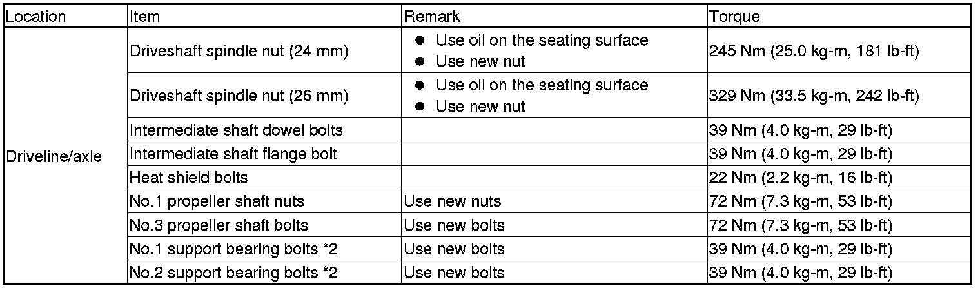The width and height of the screenshot is (980, 288).
Task: Select the Torque column header
Action: pyautogui.click(x=734, y=17)
